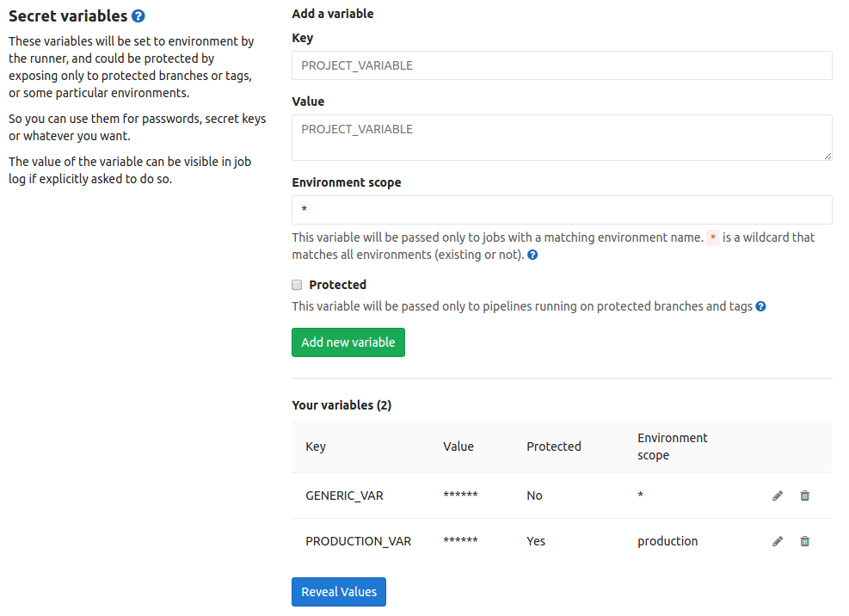The width and height of the screenshot is (849, 616).
Task: Focus the Key input field
Action: click(562, 65)
